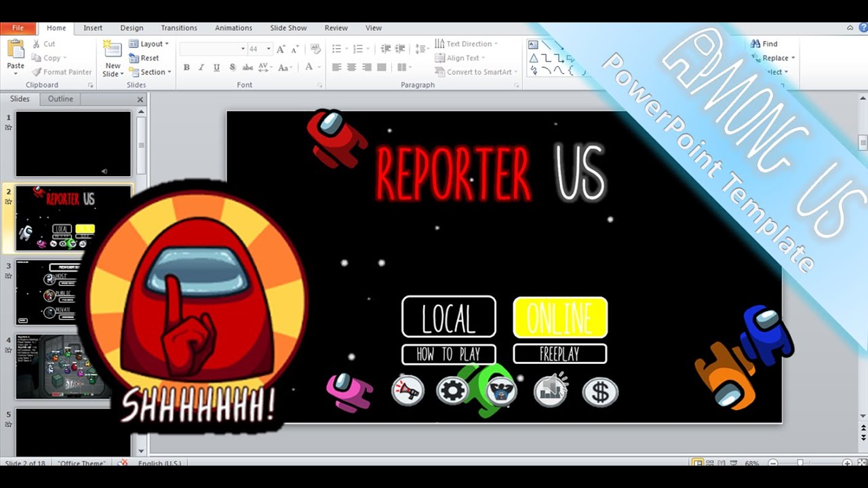The width and height of the screenshot is (868, 488).
Task: Close the Slides pane
Action: pyautogui.click(x=140, y=100)
